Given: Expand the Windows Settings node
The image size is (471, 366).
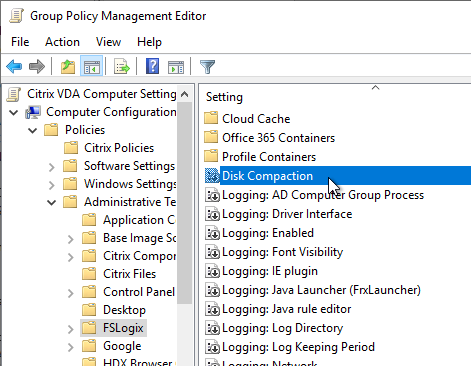Looking at the screenshot, I should click(51, 184).
